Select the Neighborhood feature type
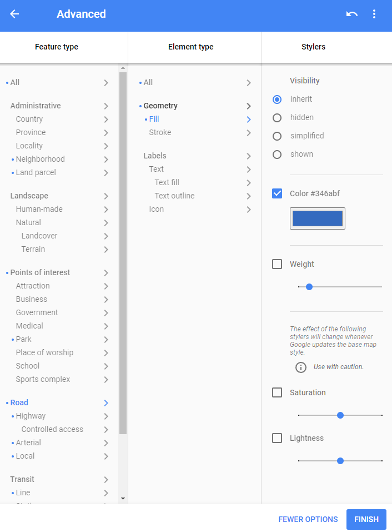The image size is (392, 532). pos(40,159)
